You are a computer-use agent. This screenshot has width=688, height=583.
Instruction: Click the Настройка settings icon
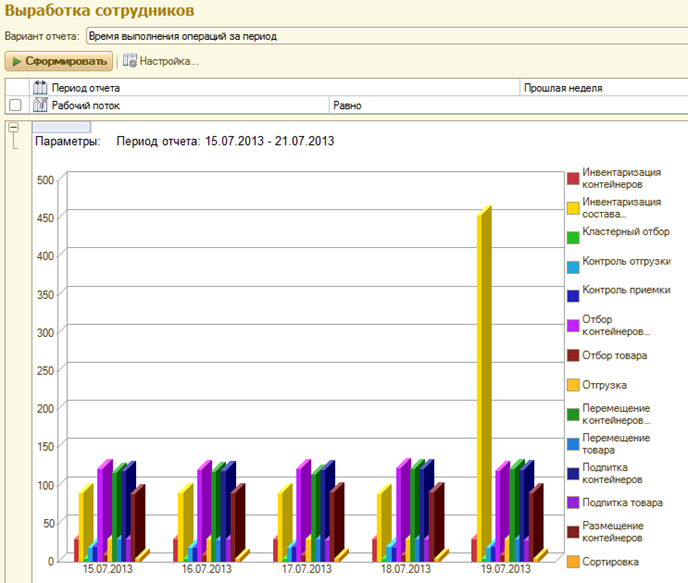130,61
